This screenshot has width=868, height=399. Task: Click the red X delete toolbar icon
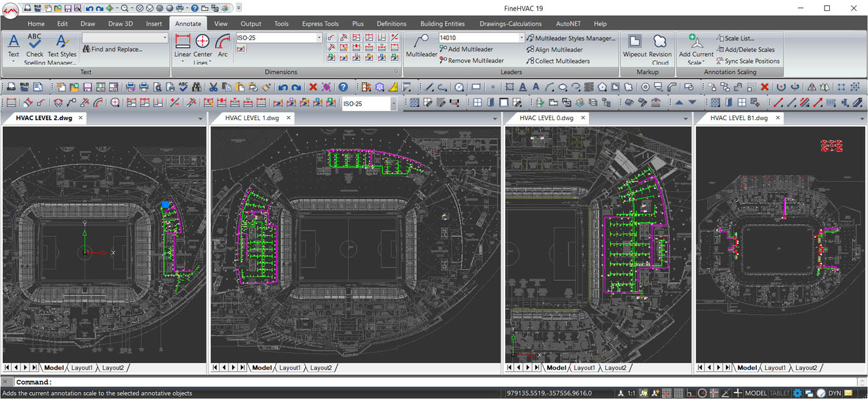coord(313,87)
